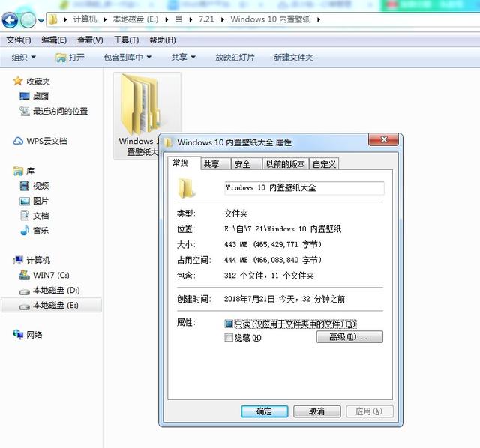This screenshot has height=448, width=480.
Task: Open the 组织 dropdown in toolbar
Action: click(x=23, y=58)
